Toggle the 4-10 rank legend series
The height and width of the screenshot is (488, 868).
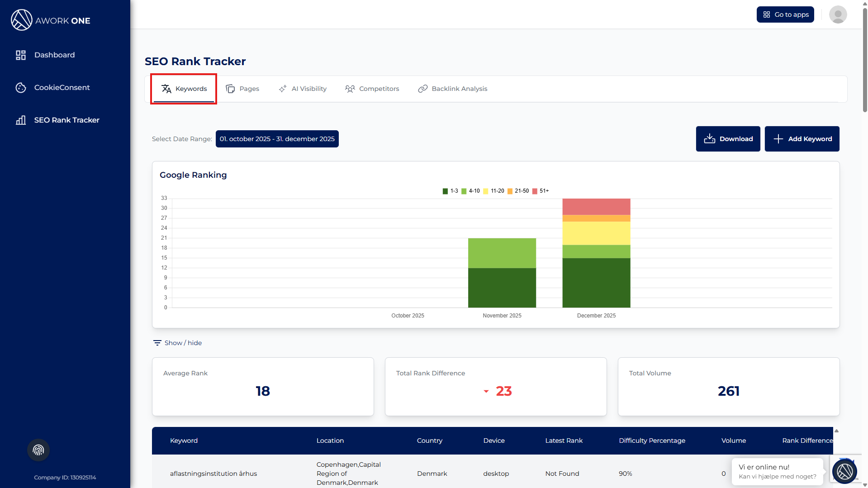click(470, 191)
